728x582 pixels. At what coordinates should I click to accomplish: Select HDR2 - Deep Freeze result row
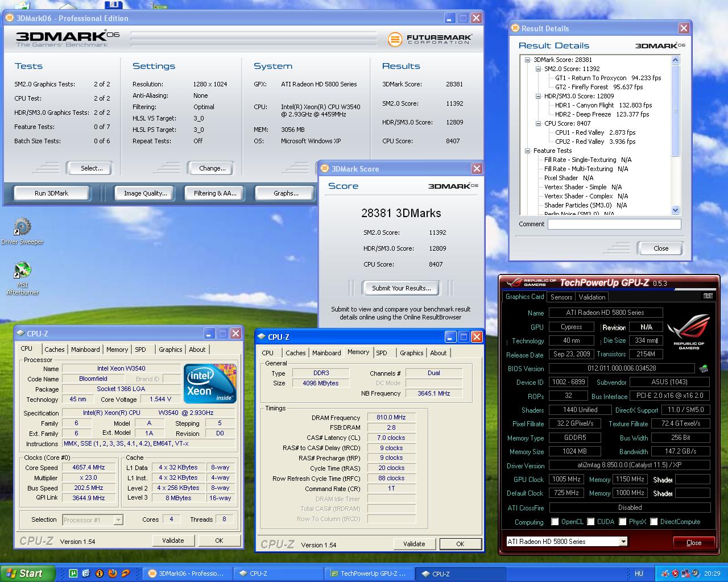(602, 114)
